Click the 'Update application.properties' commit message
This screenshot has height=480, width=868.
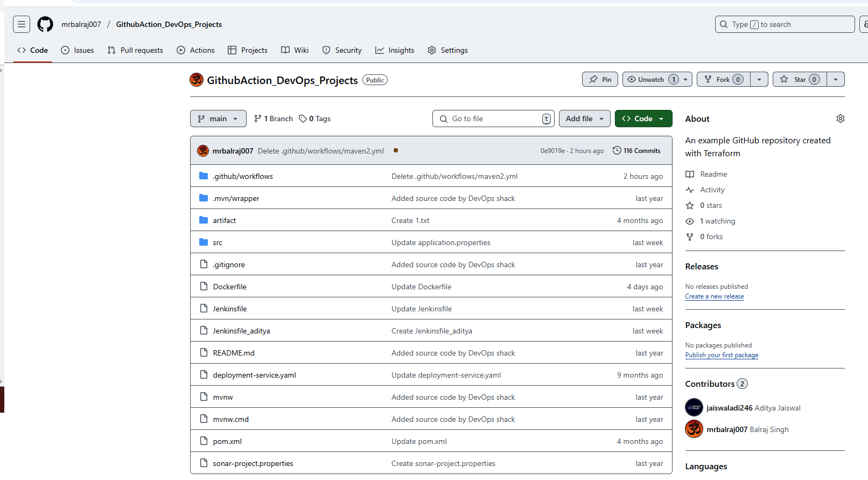pos(441,242)
